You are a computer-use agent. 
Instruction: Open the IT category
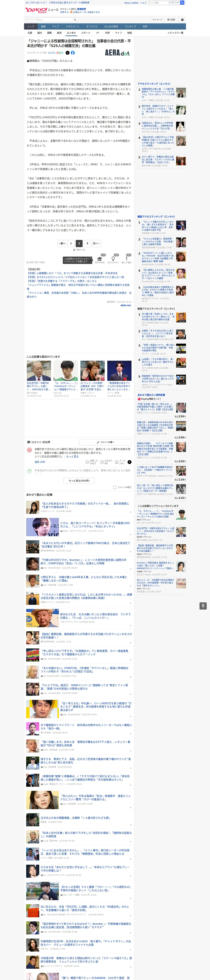(98, 33)
